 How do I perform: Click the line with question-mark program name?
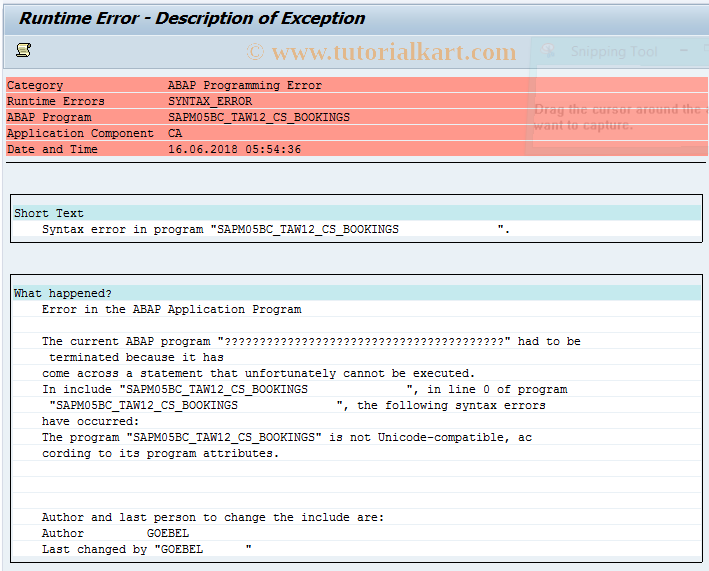[311, 341]
